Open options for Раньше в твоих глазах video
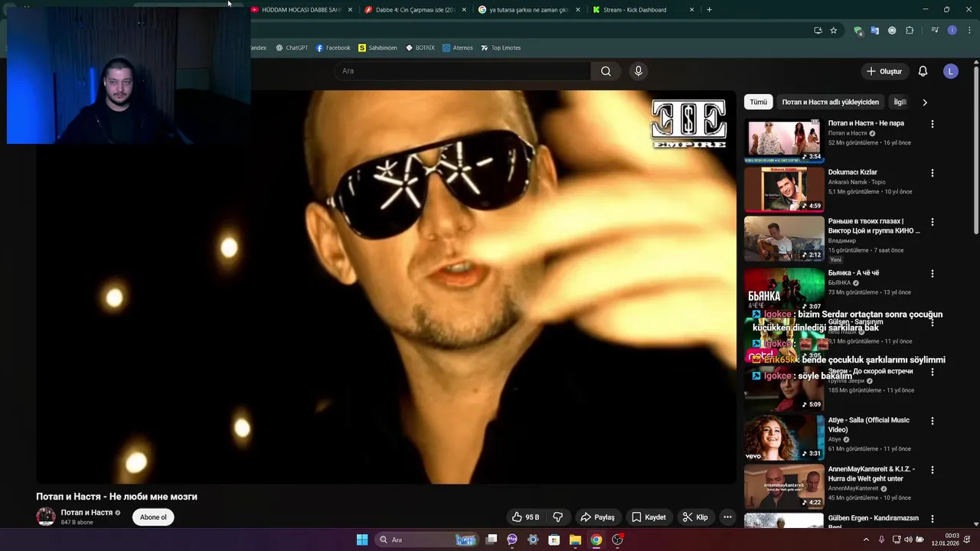The image size is (980, 551). (x=932, y=222)
